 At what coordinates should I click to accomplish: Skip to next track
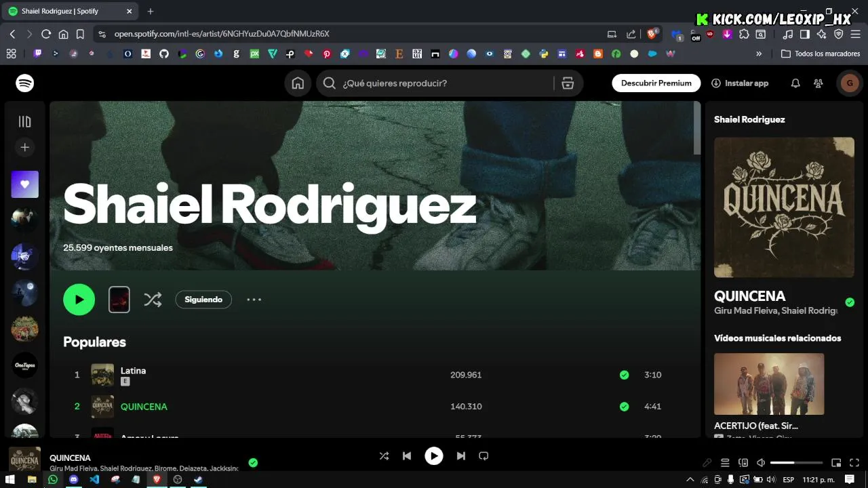pos(461,456)
